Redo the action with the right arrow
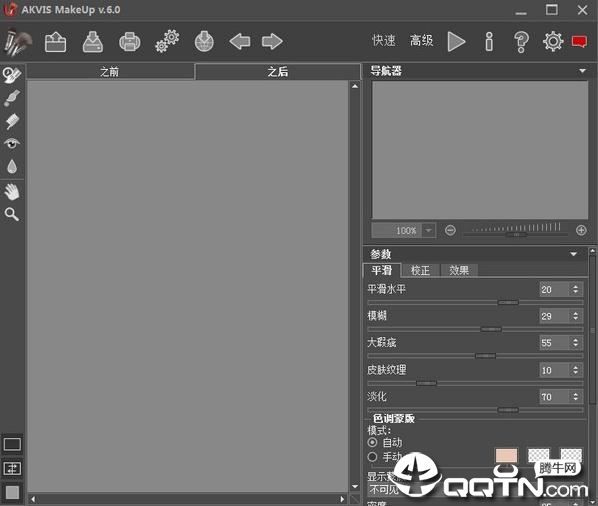Screen dimensions: 598x506 tap(272, 41)
